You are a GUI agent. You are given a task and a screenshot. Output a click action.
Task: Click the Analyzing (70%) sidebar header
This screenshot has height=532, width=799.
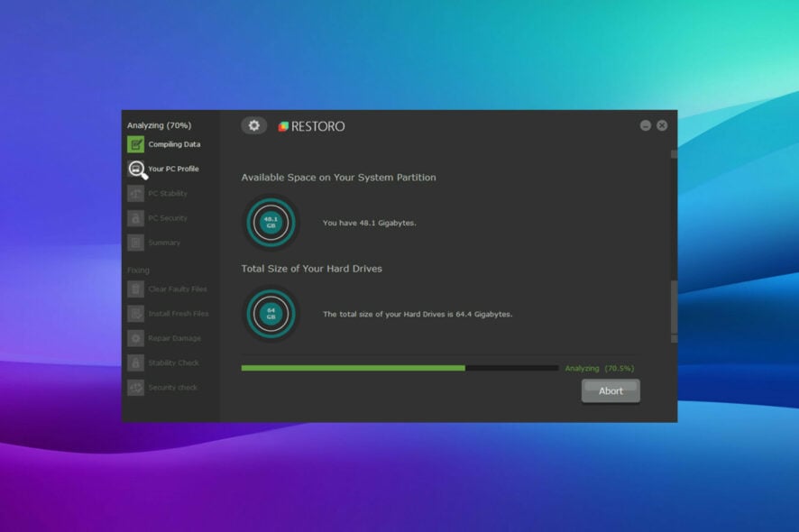159,125
